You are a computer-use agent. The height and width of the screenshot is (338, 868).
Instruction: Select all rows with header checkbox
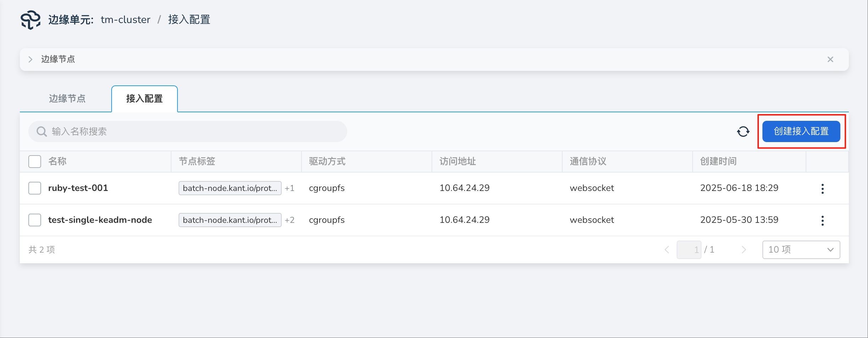(x=35, y=162)
